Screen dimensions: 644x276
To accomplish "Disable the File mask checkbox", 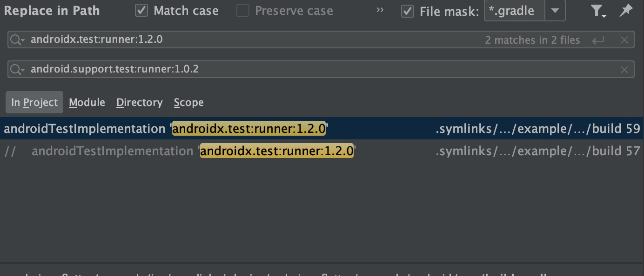I will point(408,11).
